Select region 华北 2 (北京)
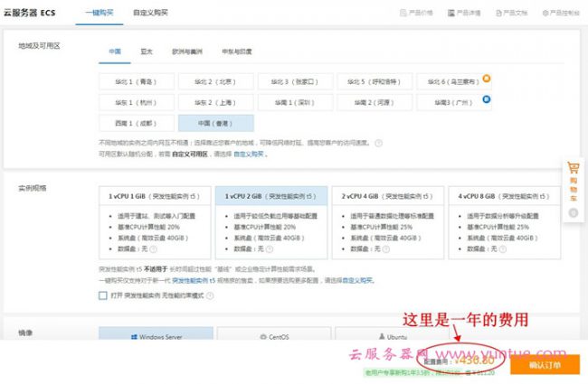Screen dimensions: 588x384 (x=215, y=81)
